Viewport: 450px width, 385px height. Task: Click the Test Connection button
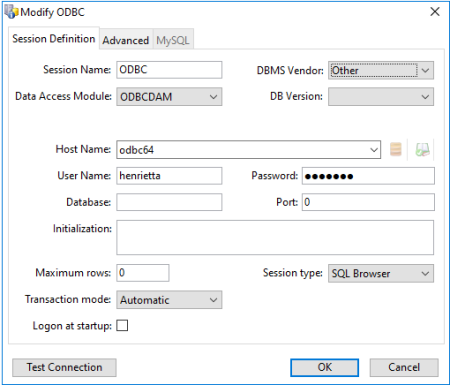tap(64, 367)
